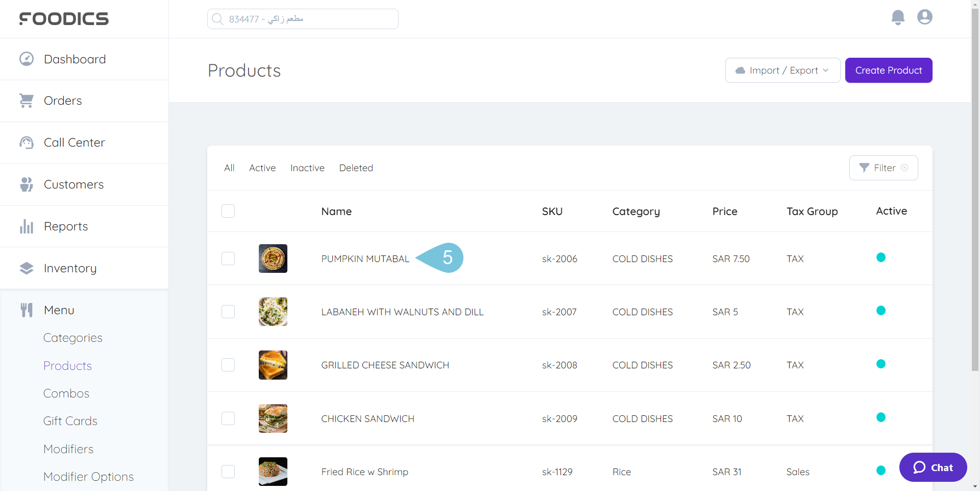Switch to the Inactive tab
The width and height of the screenshot is (980, 491).
pyautogui.click(x=307, y=168)
